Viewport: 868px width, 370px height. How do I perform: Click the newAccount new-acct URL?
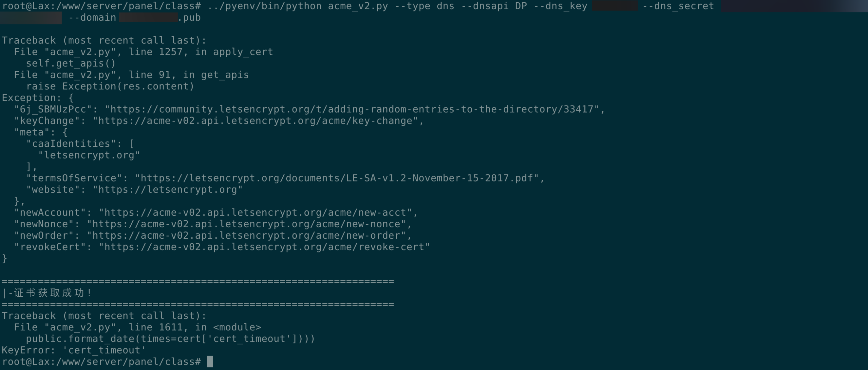(255, 213)
